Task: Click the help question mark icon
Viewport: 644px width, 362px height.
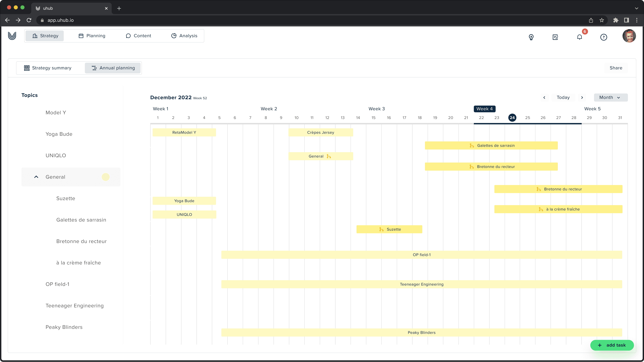Action: click(x=604, y=37)
